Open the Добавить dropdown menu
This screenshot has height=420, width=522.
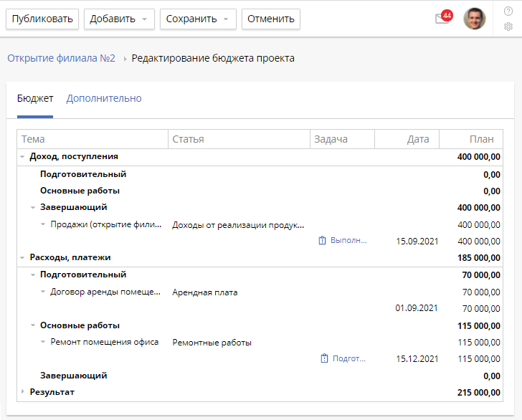click(118, 19)
